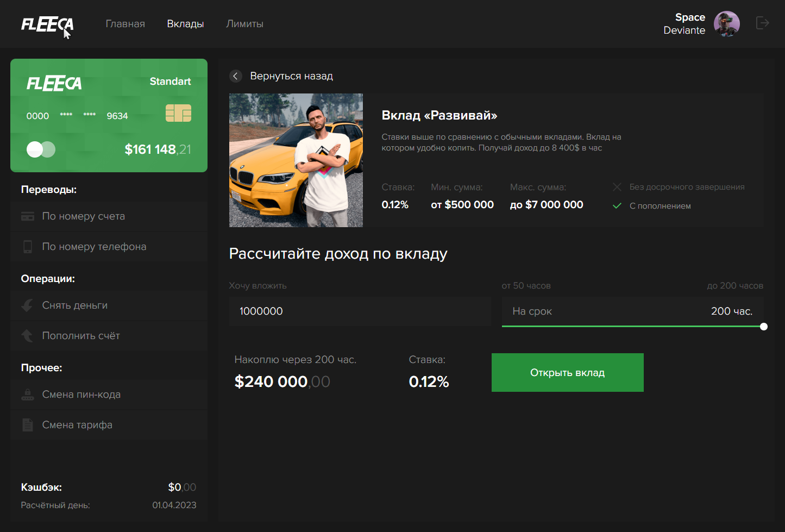
Task: Click the cross next to 'Без досрочного завершения'
Action: 617,187
